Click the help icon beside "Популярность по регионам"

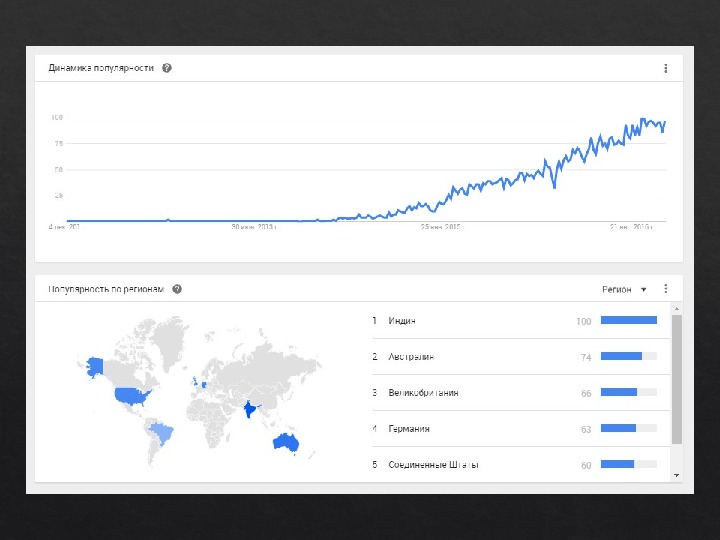(x=177, y=289)
